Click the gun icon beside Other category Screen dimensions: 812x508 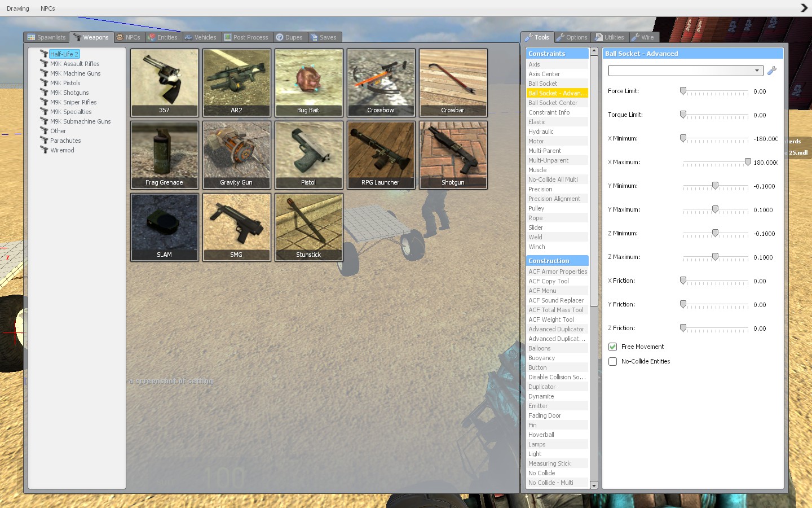pos(44,131)
